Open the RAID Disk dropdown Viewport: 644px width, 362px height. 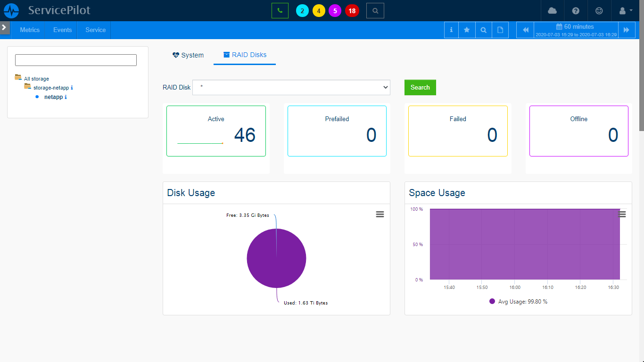click(x=291, y=87)
